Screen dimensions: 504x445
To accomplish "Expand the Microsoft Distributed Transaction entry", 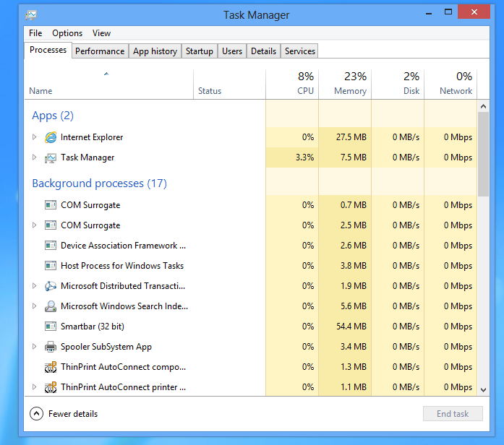I will [x=34, y=286].
